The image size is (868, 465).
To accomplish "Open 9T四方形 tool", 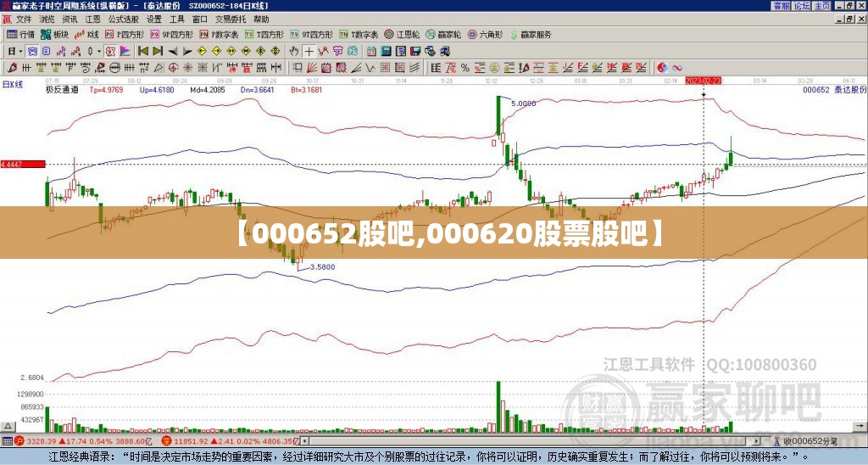I will tap(311, 34).
